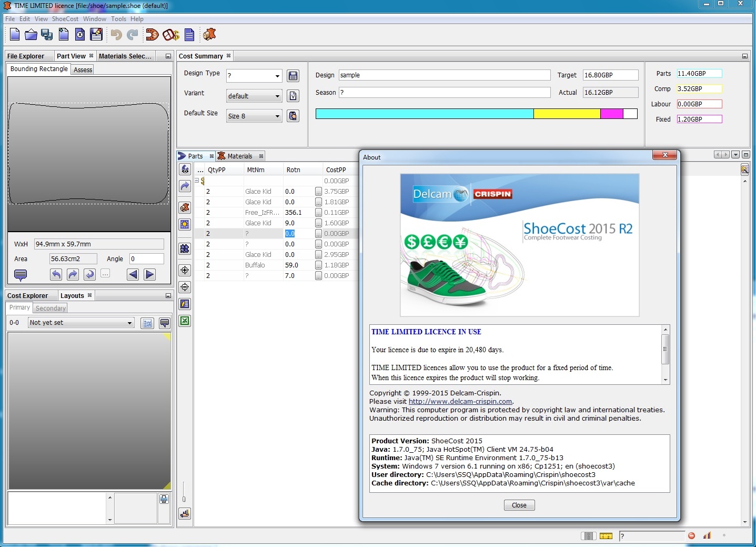Open a file with the folder icon

31,35
